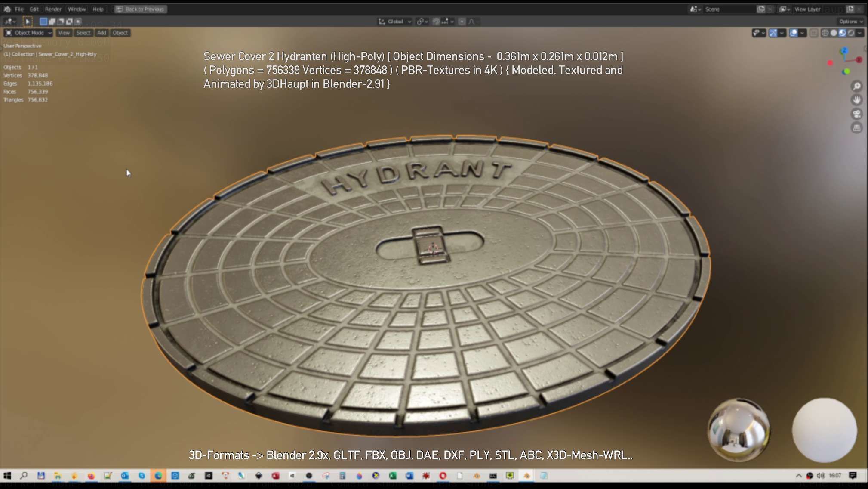
Task: Open the File menu
Action: pyautogui.click(x=19, y=9)
